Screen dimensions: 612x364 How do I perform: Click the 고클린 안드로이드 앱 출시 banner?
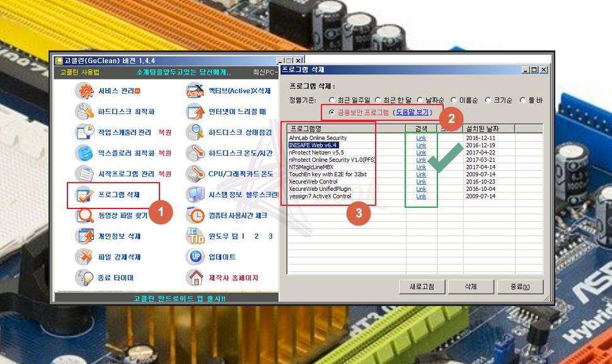click(179, 299)
